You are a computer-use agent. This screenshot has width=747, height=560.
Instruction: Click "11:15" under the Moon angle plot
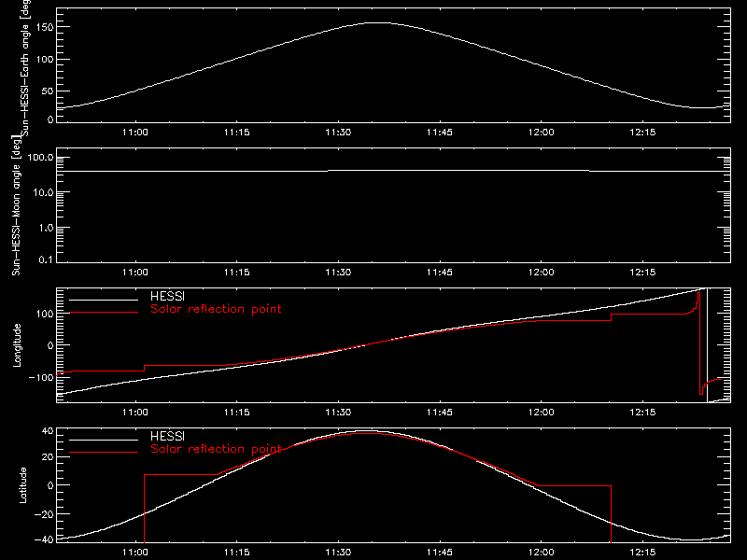237,273
